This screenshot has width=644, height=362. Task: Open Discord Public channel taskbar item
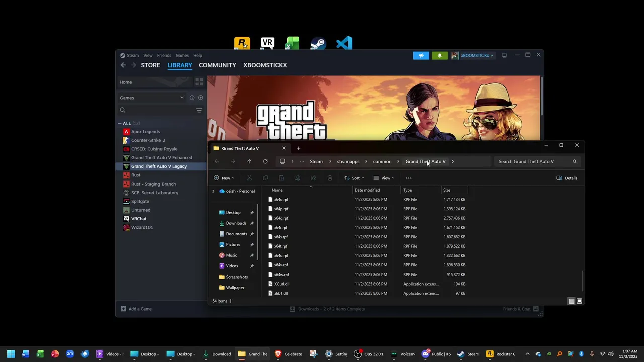pyautogui.click(x=436, y=354)
